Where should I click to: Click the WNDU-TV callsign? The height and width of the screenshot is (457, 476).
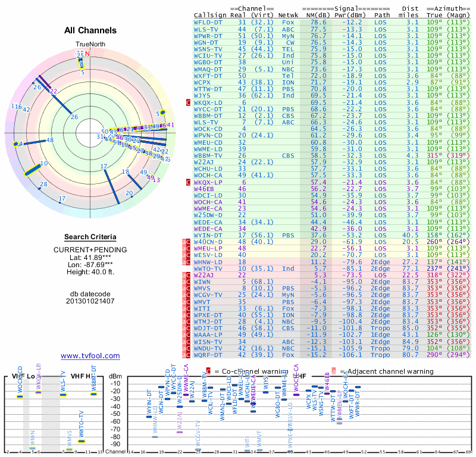point(208,349)
